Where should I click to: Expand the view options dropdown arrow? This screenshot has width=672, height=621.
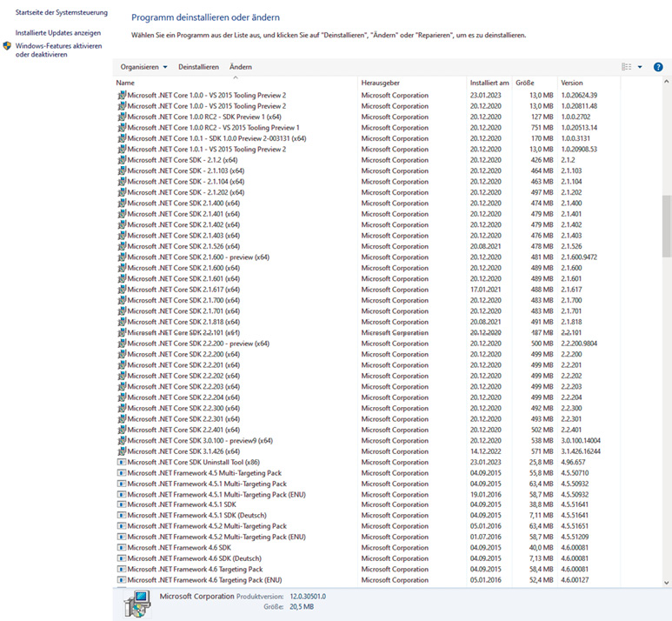tap(640, 67)
